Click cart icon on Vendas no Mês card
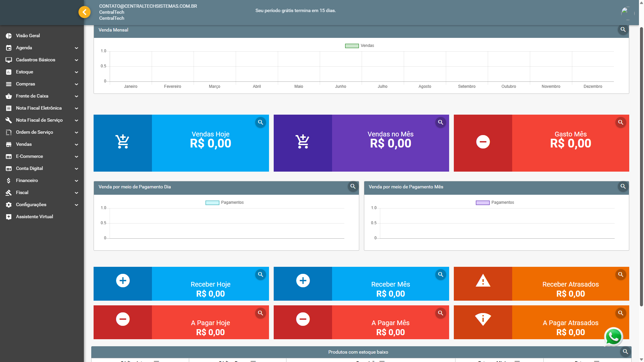 tap(303, 142)
